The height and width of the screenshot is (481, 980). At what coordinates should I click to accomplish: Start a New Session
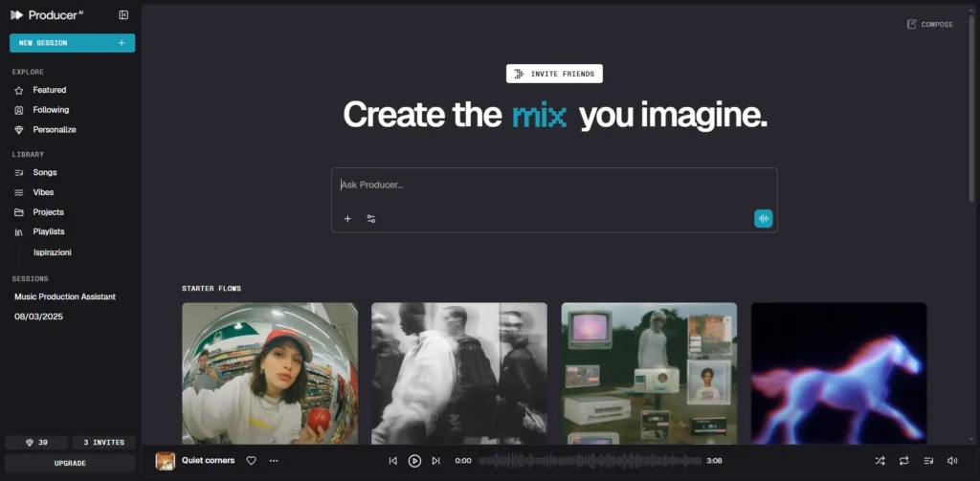[72, 43]
